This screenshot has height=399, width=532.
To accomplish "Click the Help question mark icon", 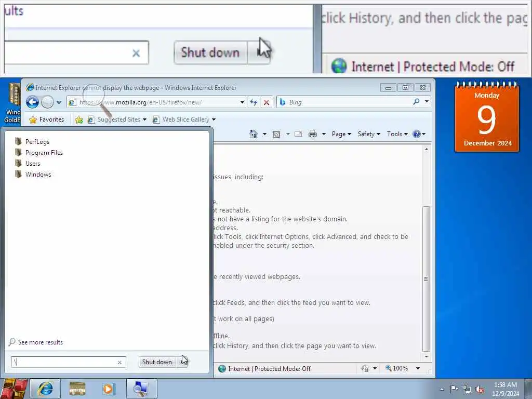I will pyautogui.click(x=416, y=134).
